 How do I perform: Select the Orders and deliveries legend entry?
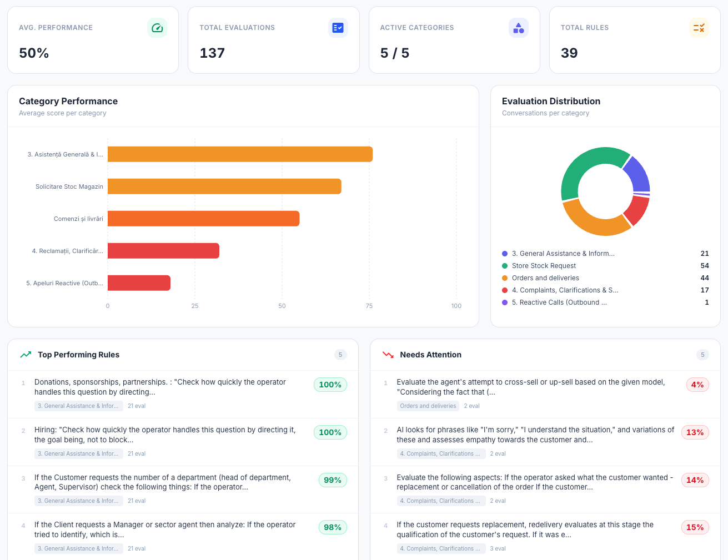(x=546, y=278)
